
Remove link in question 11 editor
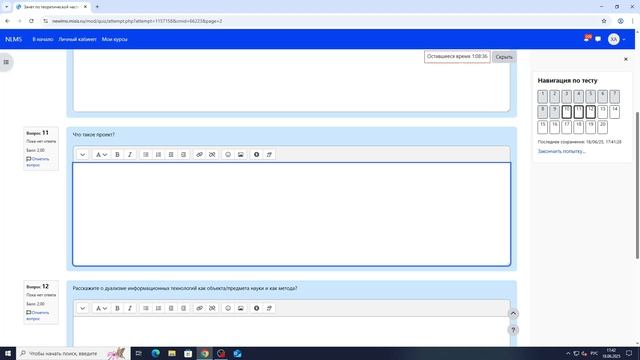(x=212, y=155)
